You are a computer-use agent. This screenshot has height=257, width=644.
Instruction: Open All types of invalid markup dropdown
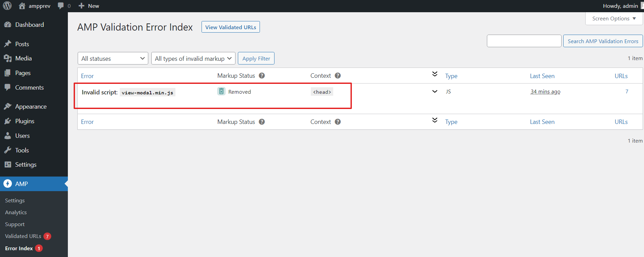[x=193, y=58]
